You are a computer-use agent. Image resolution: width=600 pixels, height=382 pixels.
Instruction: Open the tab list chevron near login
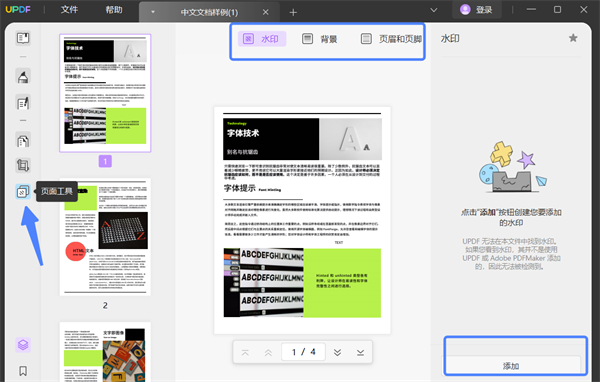click(434, 10)
